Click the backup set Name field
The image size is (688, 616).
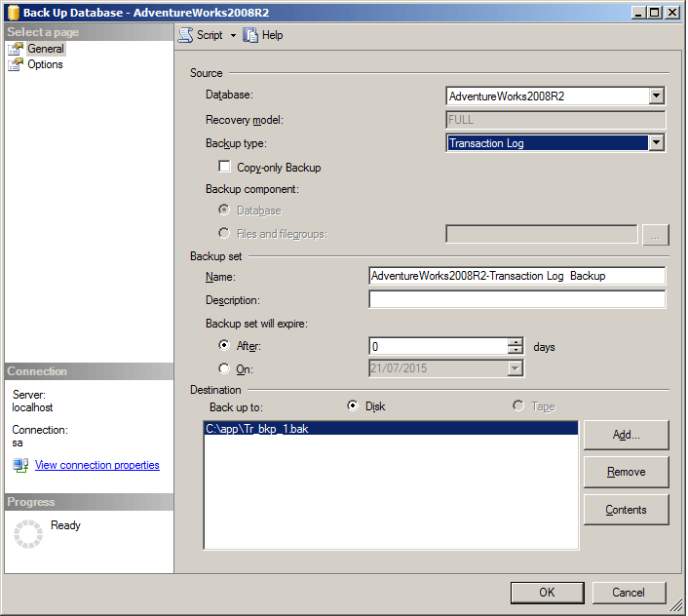point(516,276)
